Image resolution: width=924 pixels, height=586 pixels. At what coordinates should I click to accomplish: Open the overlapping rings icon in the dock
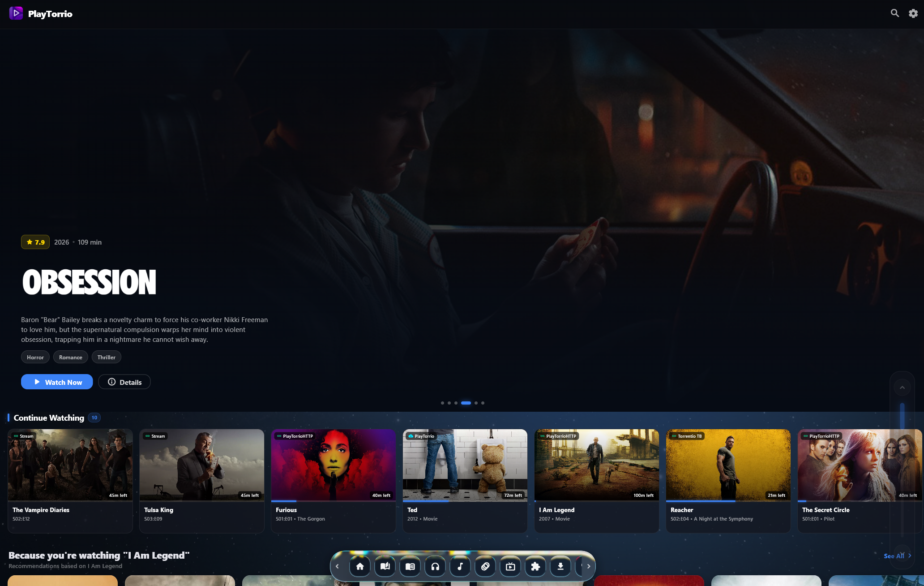pyautogui.click(x=485, y=566)
